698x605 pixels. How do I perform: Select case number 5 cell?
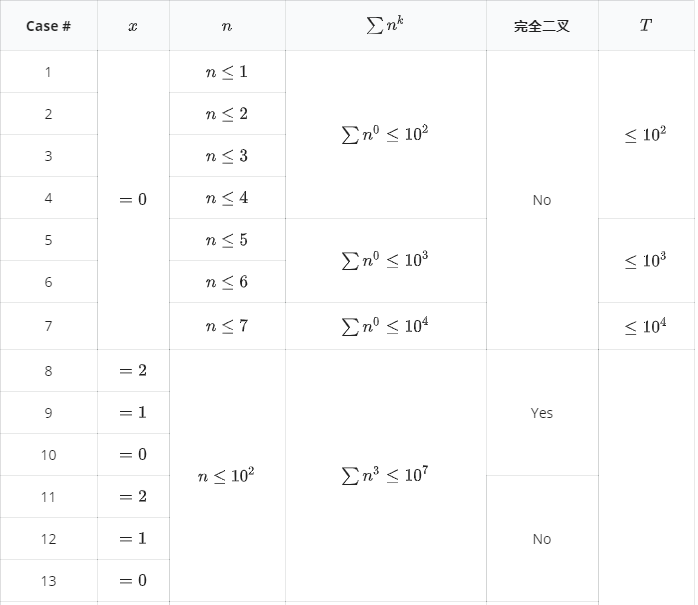coord(48,240)
